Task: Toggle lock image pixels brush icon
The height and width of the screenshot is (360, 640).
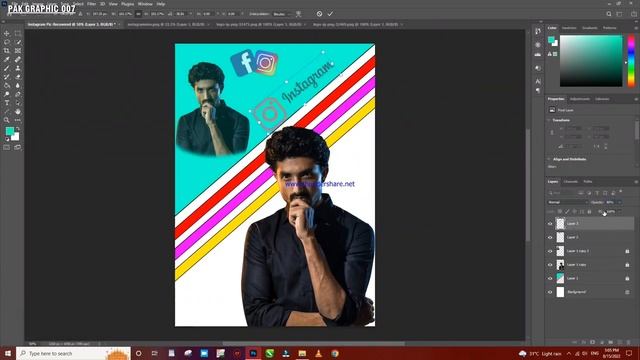Action: [567, 211]
